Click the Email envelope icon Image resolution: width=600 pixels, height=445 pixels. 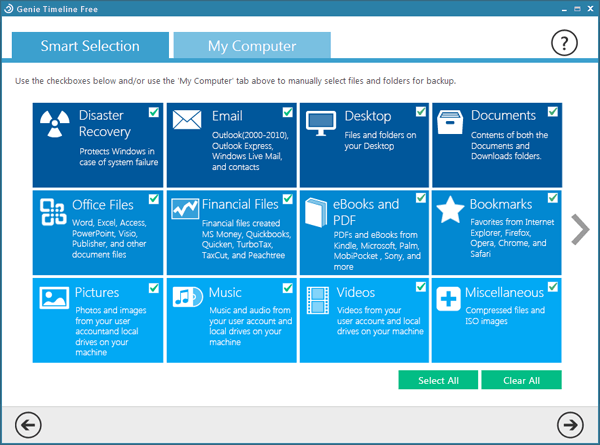click(187, 121)
